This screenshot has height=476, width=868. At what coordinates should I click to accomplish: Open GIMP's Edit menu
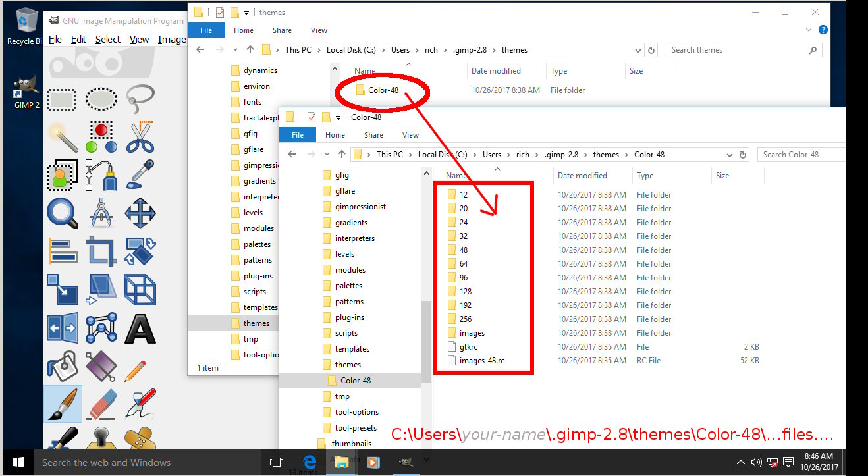coord(78,40)
